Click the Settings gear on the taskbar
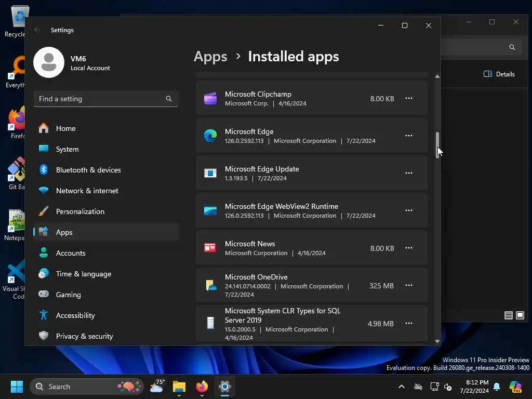 (224, 387)
